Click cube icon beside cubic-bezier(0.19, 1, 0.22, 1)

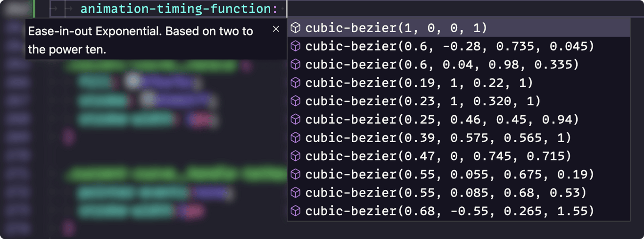(296, 83)
